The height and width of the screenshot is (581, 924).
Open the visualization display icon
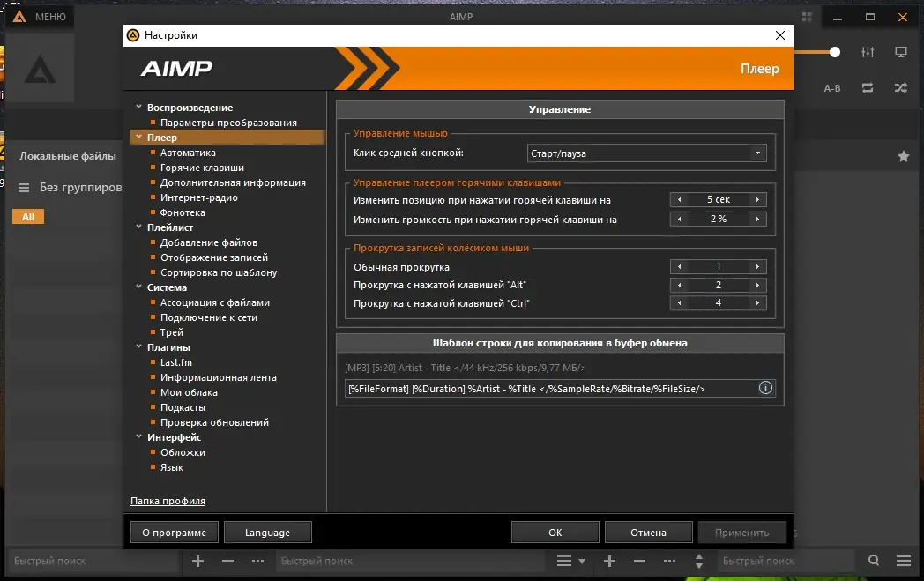tap(901, 52)
